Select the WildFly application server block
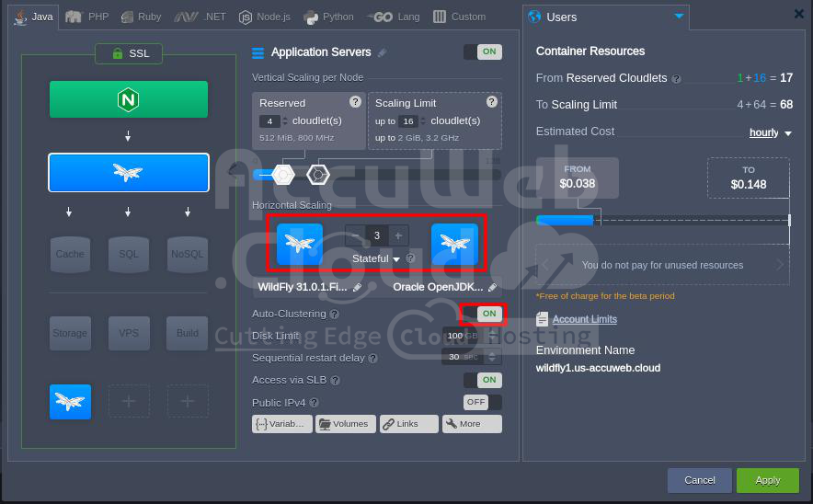This screenshot has height=504, width=813. (x=129, y=172)
